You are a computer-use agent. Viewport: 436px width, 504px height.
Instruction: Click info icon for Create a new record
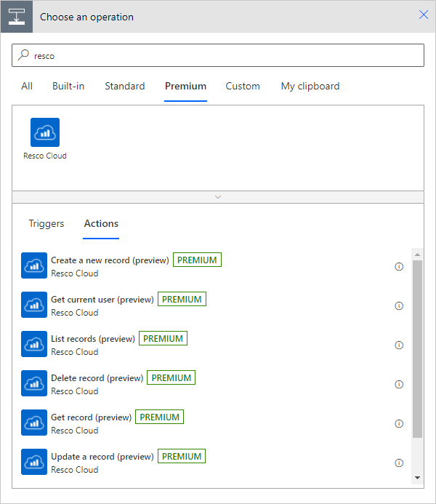[x=399, y=267]
